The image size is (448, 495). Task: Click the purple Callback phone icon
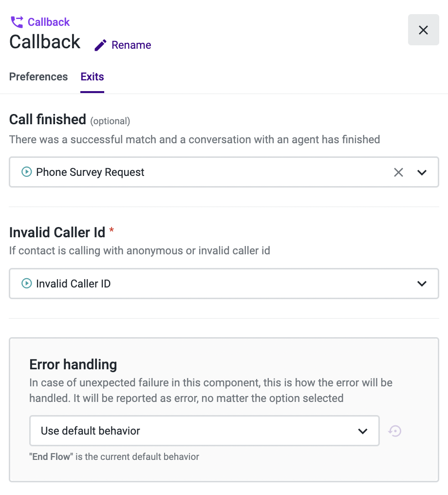(x=17, y=22)
